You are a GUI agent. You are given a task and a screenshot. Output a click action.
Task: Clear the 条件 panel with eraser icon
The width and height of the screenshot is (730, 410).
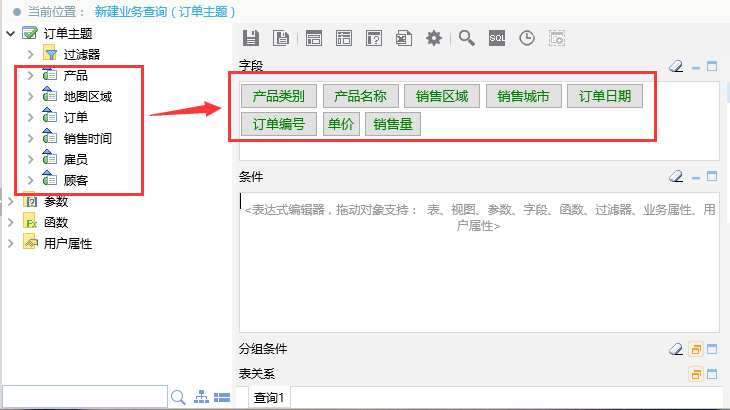[x=676, y=176]
